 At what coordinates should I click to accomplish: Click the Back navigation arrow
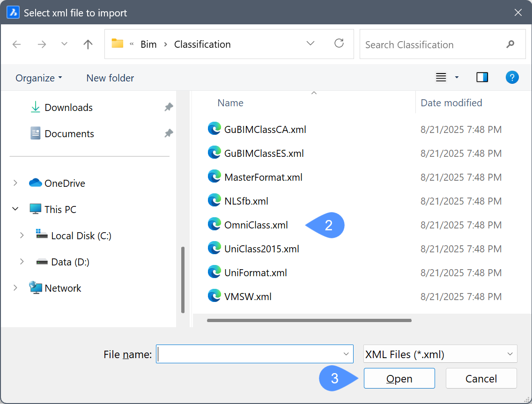[x=17, y=44]
